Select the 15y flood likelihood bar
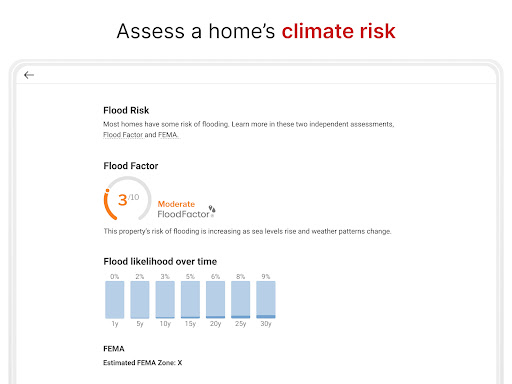Image resolution: width=512 pixels, height=384 pixels. click(190, 300)
